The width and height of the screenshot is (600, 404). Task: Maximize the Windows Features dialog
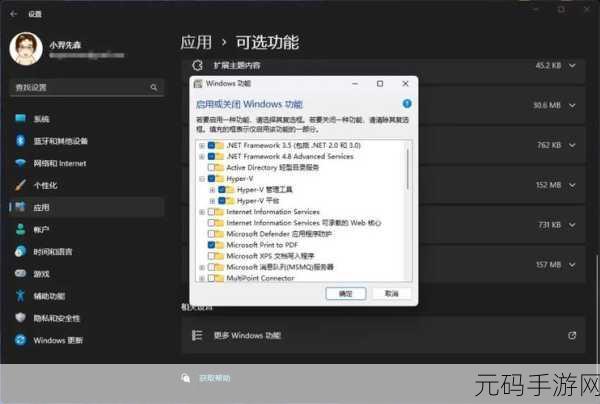pyautogui.click(x=380, y=84)
